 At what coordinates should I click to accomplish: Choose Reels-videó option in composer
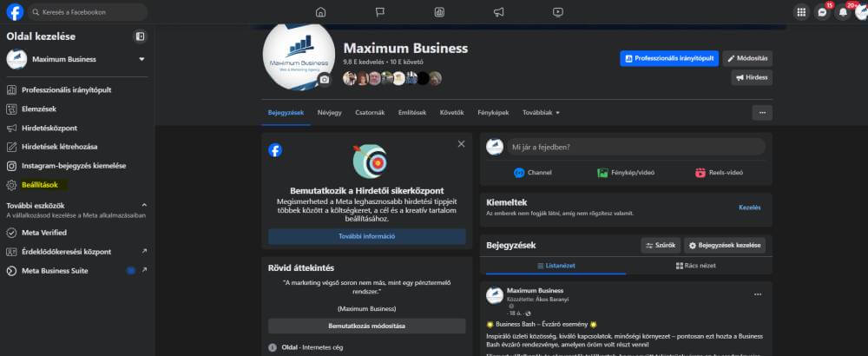click(x=719, y=173)
